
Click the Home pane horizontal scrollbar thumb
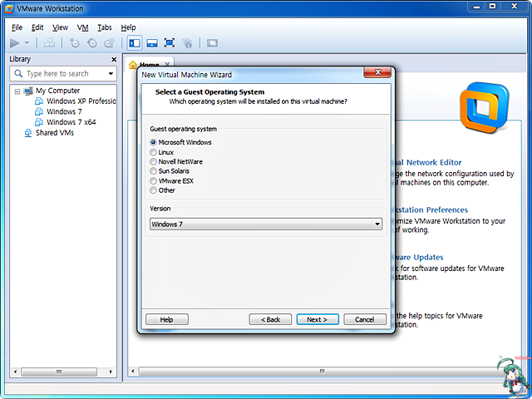(x=321, y=372)
